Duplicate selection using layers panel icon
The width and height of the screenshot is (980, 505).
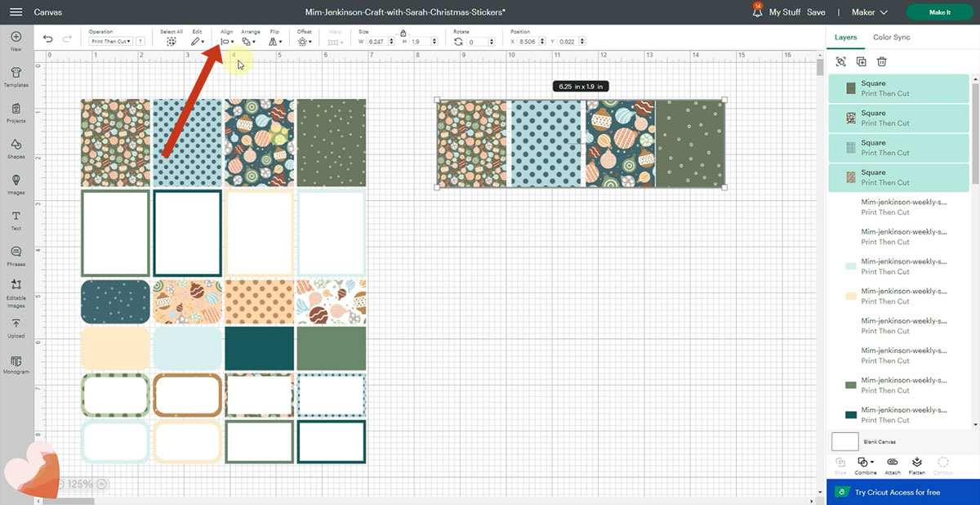tap(861, 61)
